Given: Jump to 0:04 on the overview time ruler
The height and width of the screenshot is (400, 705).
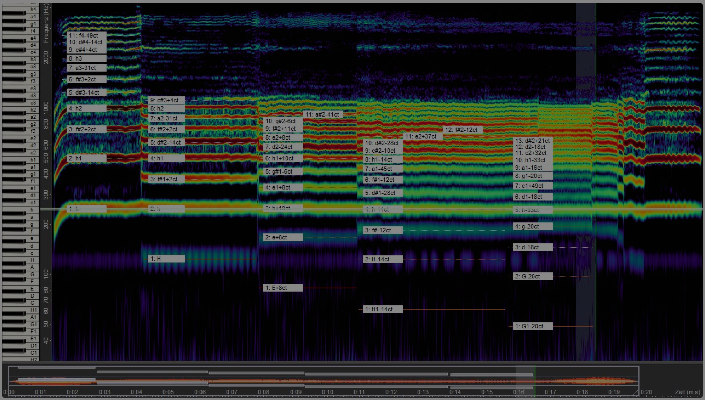Looking at the screenshot, I should click(x=135, y=391).
